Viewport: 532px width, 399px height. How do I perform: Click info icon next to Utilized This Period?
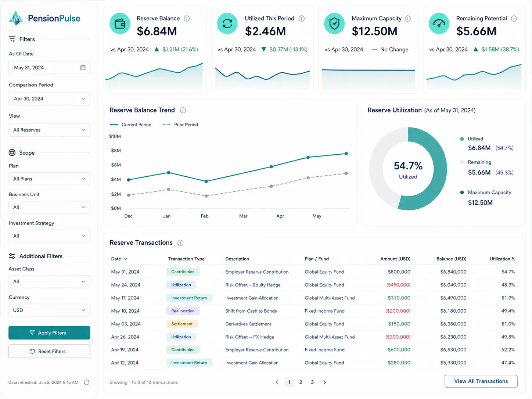point(302,18)
